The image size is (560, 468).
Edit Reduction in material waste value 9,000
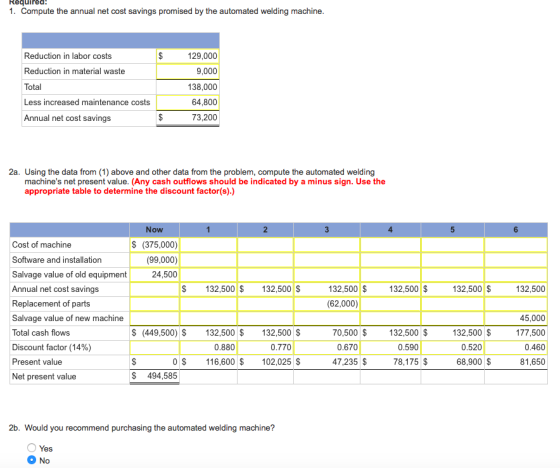[188, 71]
